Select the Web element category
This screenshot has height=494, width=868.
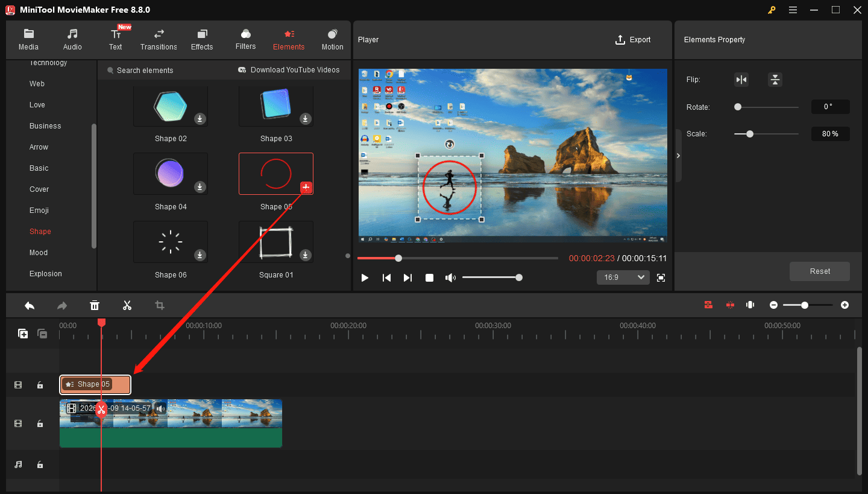37,84
